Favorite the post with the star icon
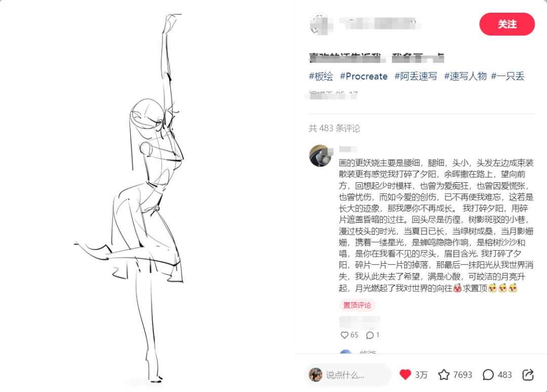The image size is (547, 392). click(444, 375)
